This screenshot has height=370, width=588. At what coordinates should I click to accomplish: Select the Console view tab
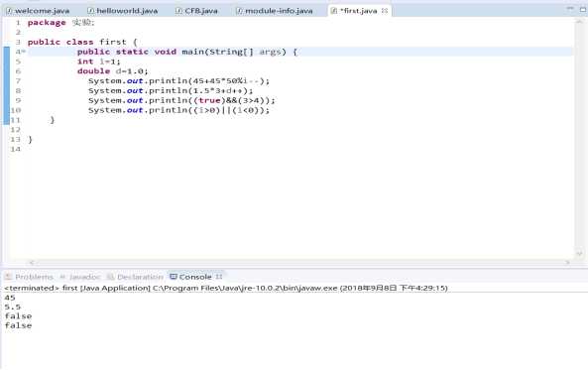[195, 277]
